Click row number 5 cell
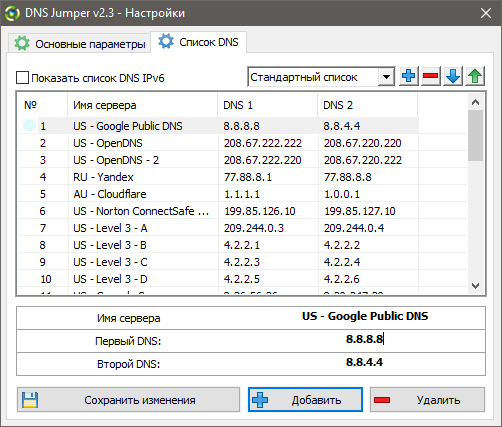This screenshot has height=427, width=502. point(43,194)
